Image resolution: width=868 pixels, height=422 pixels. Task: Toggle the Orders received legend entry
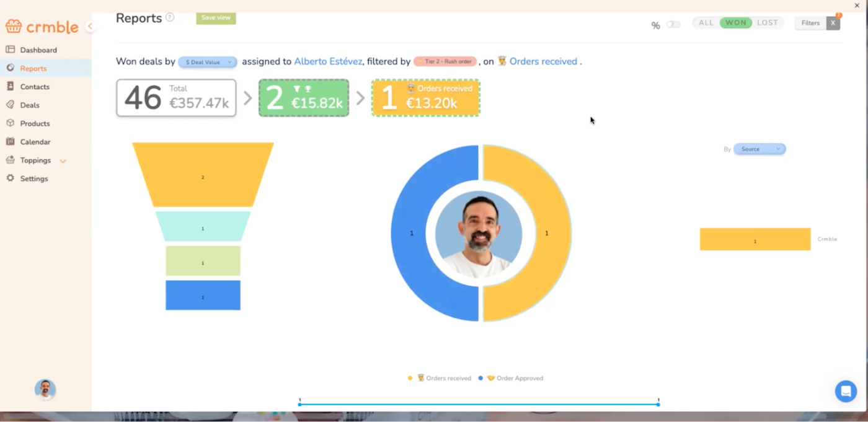click(440, 378)
